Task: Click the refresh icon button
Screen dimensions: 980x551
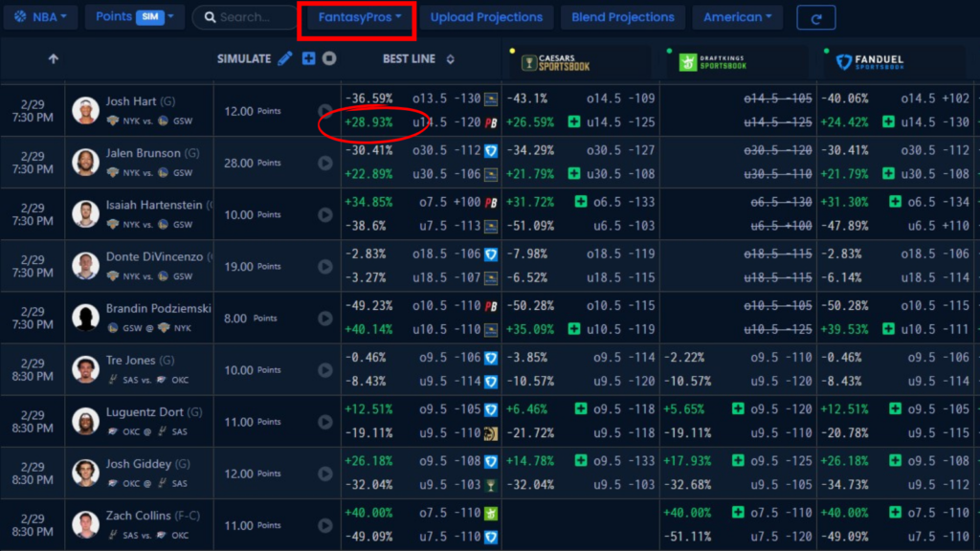Action: pos(815,17)
